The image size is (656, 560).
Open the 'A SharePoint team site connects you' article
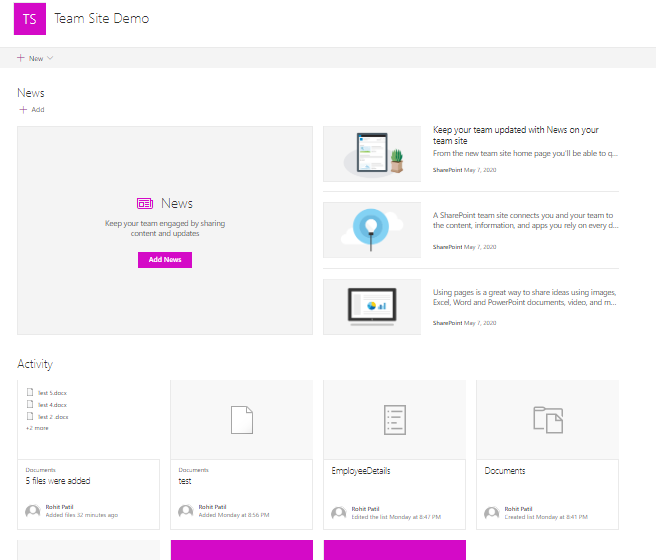pyautogui.click(x=525, y=220)
